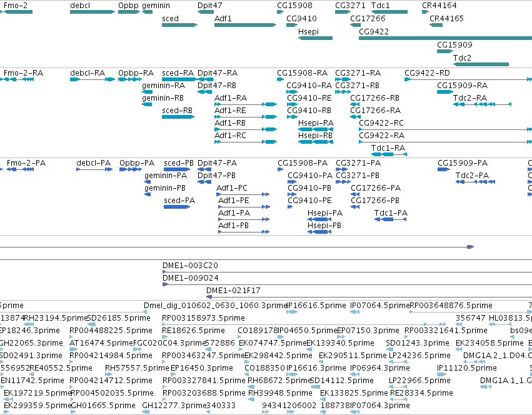Select the DME1-021F17 clone feature

369,297
